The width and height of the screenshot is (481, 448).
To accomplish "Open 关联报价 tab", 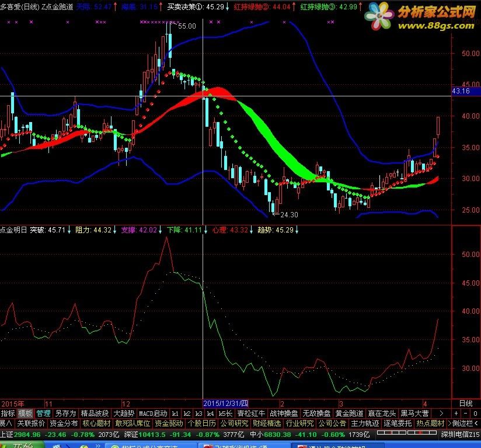I will coord(31,423).
